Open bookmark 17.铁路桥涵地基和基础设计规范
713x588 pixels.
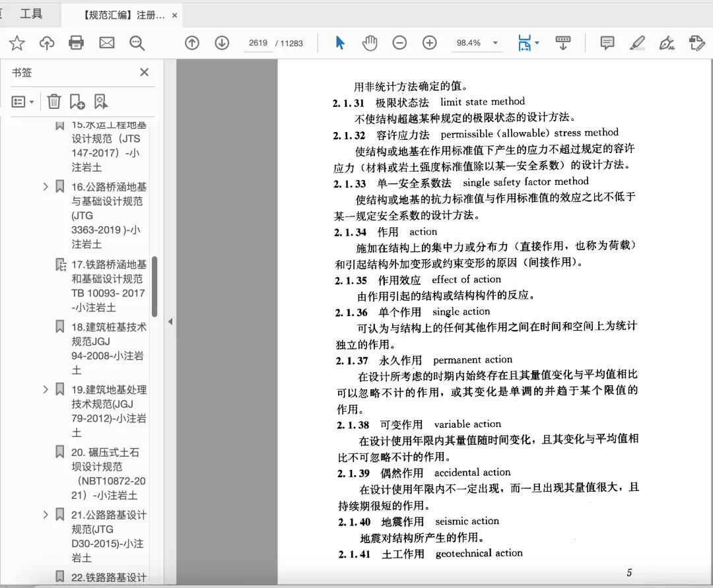(x=109, y=286)
